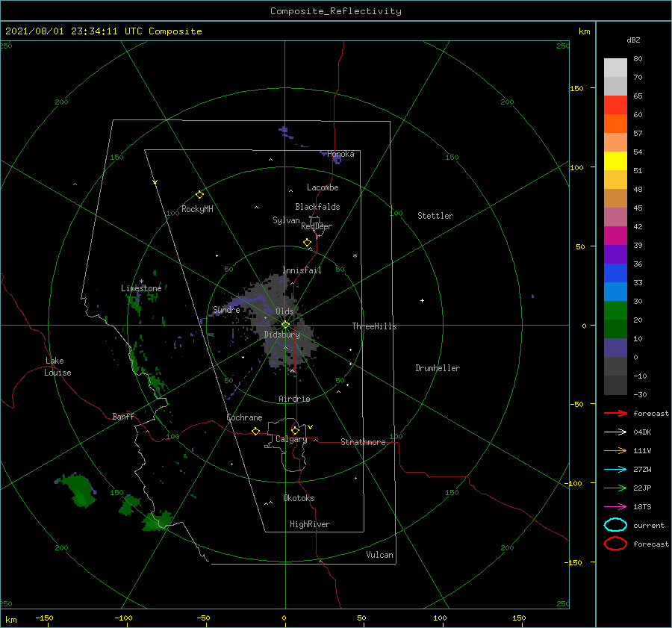Click the Airdrie label
The width and height of the screenshot is (672, 628).
coord(294,399)
